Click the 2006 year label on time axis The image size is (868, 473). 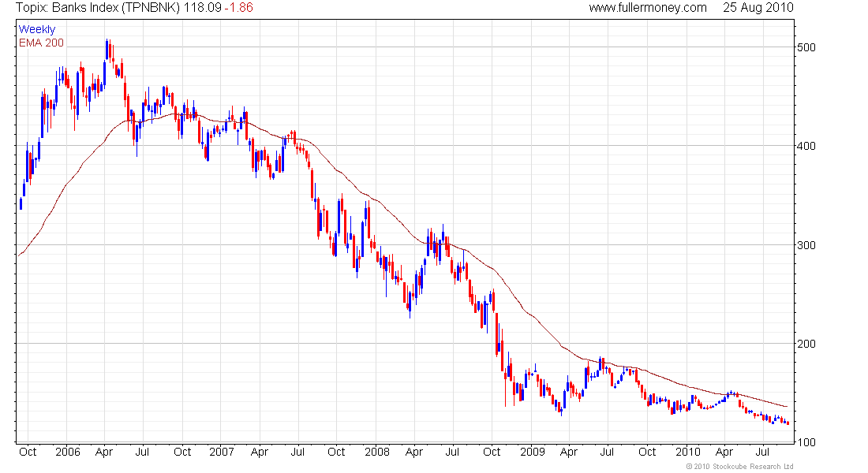click(x=68, y=452)
